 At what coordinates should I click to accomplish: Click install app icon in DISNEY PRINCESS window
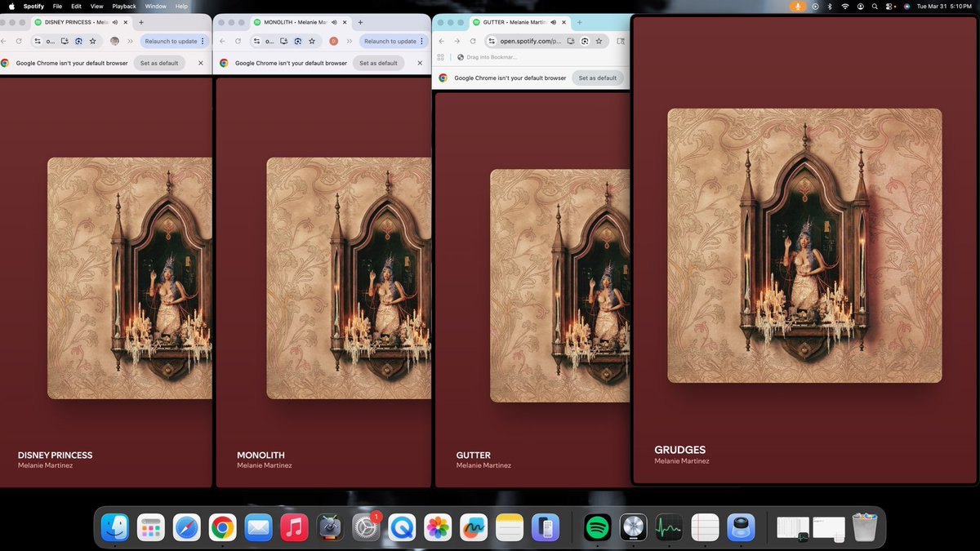coord(65,41)
